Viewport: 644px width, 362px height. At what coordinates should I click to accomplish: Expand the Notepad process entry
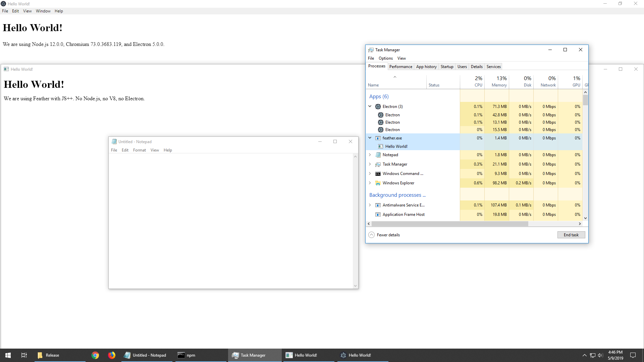tap(370, 155)
